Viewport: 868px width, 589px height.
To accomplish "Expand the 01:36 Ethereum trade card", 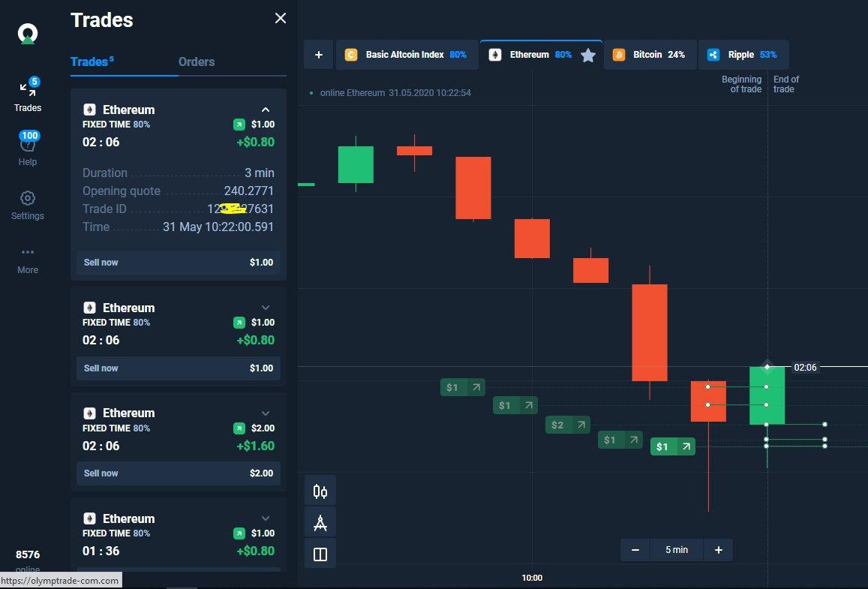I will [x=266, y=518].
